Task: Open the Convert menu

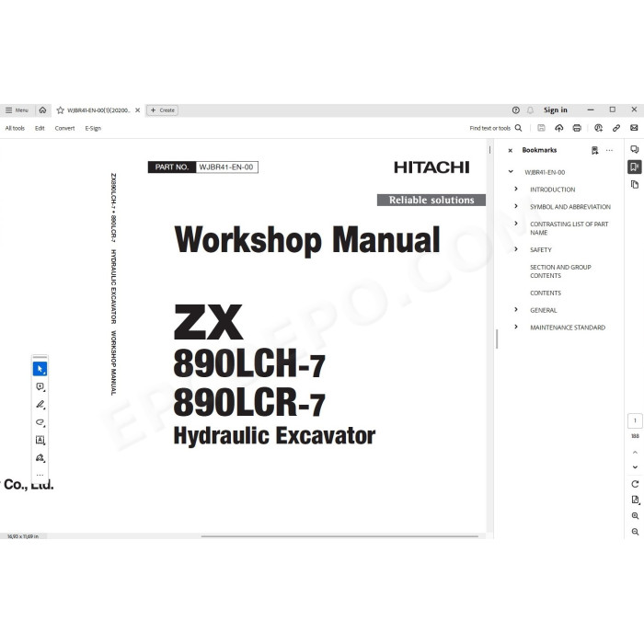Action: point(65,128)
